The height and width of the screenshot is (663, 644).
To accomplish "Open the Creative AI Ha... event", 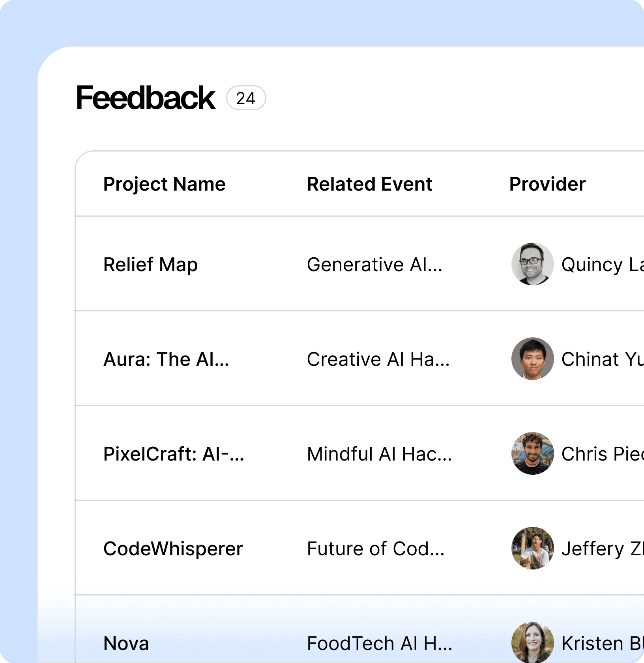I will (x=378, y=359).
